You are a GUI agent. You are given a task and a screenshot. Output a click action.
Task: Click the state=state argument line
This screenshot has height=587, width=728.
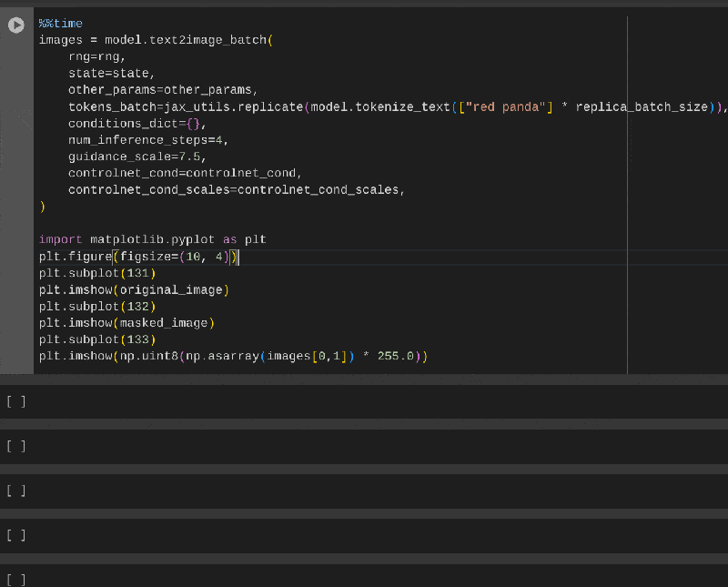111,74
